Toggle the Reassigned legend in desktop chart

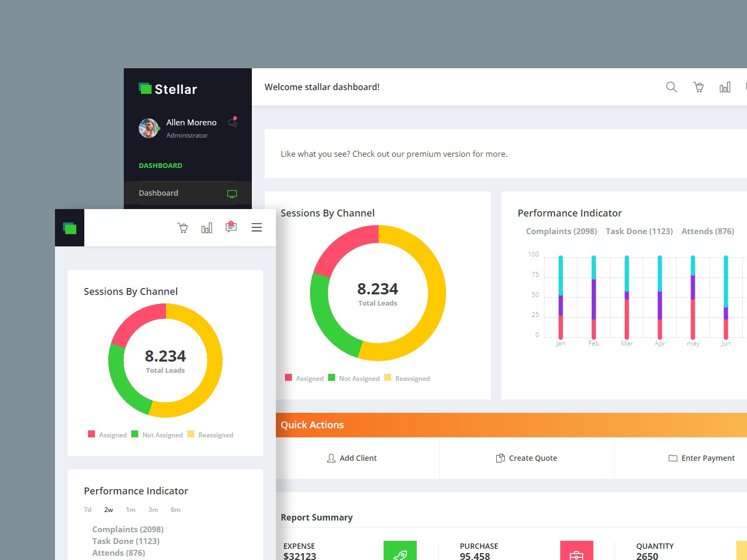click(407, 378)
